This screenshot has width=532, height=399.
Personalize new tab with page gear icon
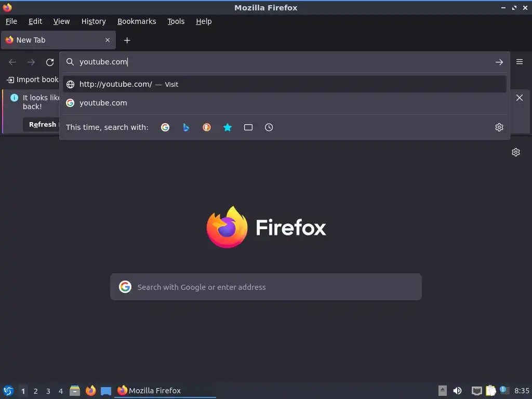pos(516,152)
